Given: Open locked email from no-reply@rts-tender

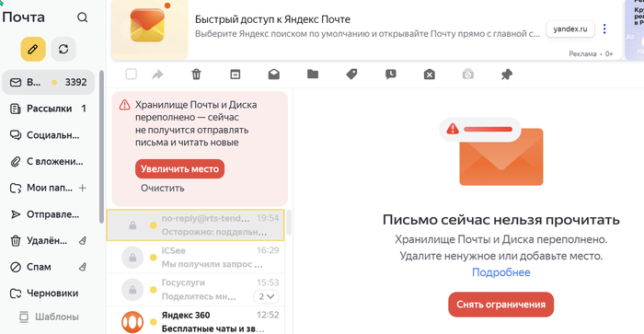Looking at the screenshot, I should (195, 225).
